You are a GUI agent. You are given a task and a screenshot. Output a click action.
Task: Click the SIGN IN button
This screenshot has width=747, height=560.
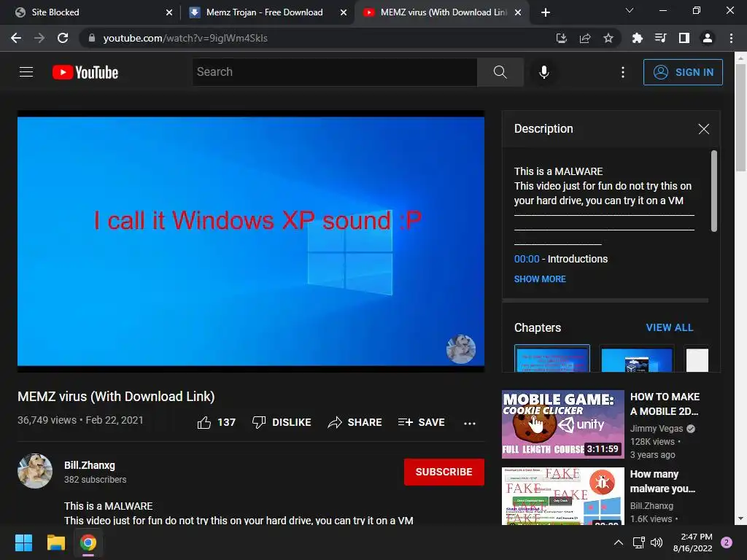[683, 72]
